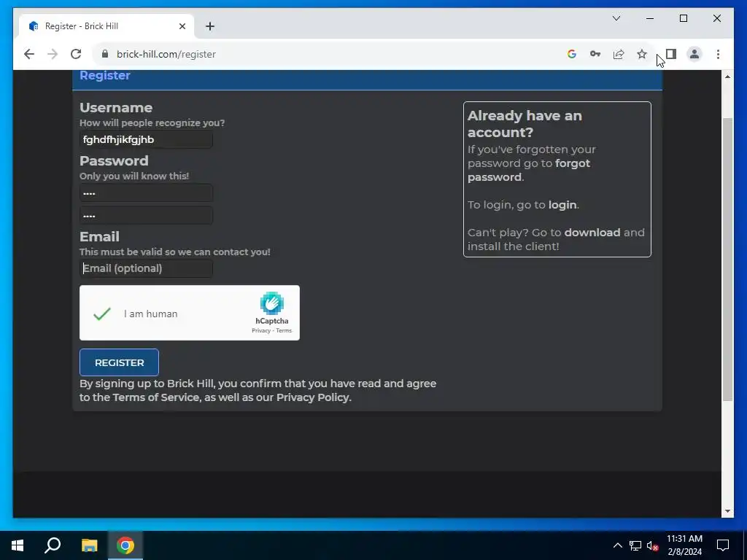Click the padlock site info icon
The width and height of the screenshot is (747, 560).
point(105,54)
